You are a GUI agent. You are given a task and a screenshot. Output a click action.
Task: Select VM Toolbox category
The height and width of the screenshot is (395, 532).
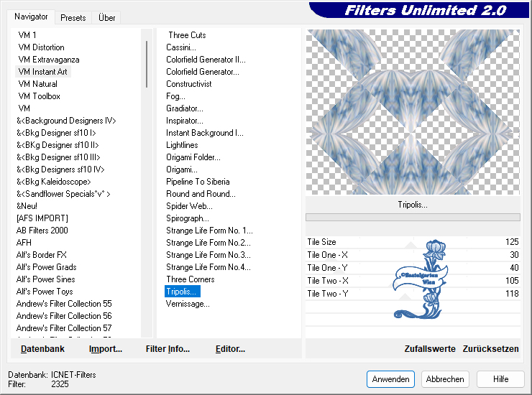40,96
